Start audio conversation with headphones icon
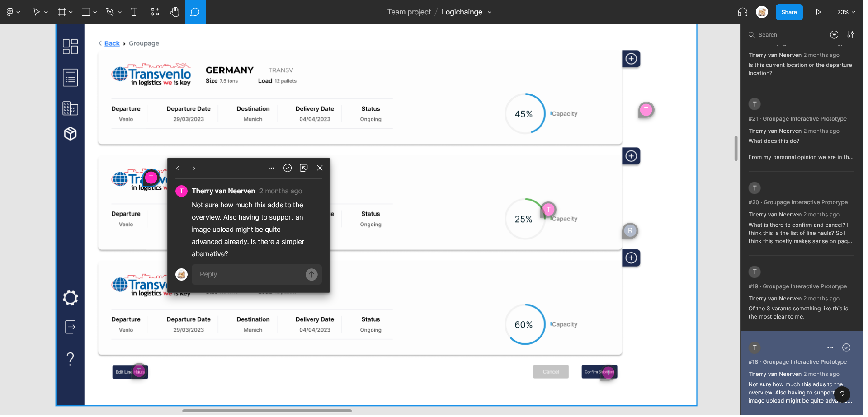Viewport: 868px width, 417px height. [742, 12]
